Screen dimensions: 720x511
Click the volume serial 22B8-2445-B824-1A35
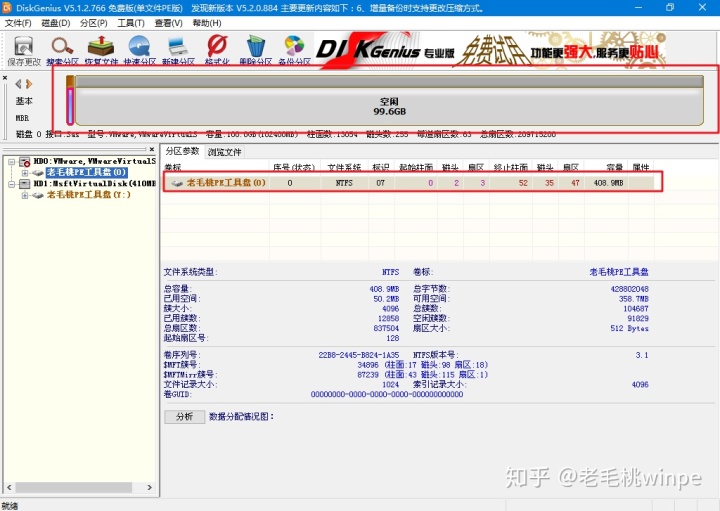pyautogui.click(x=359, y=355)
